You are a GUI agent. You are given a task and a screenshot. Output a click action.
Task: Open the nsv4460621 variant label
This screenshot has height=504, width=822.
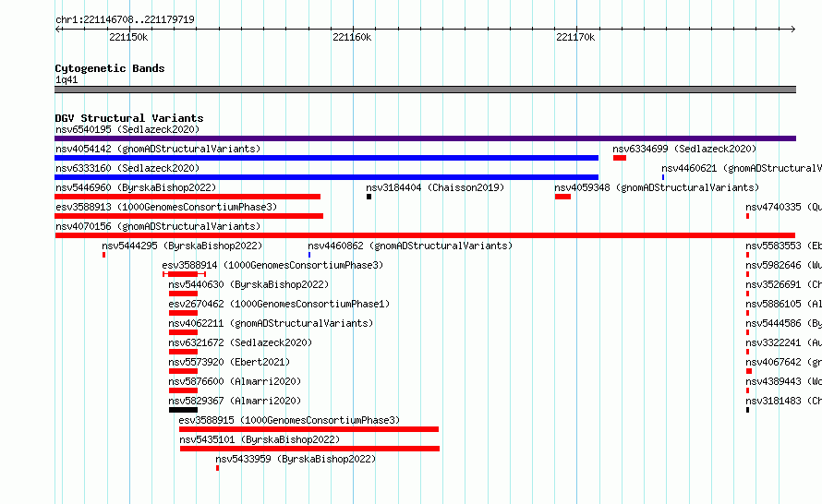(742, 168)
